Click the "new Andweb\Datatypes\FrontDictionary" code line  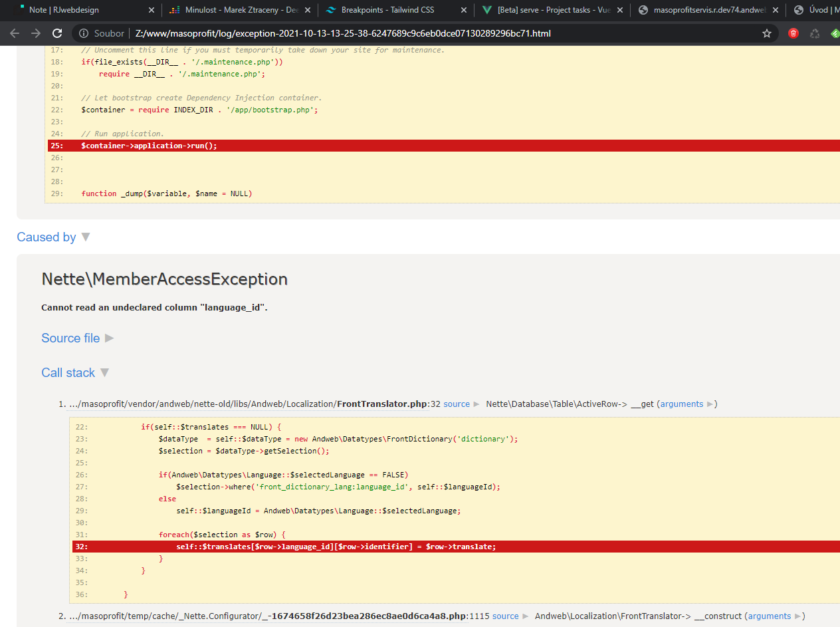tap(338, 439)
